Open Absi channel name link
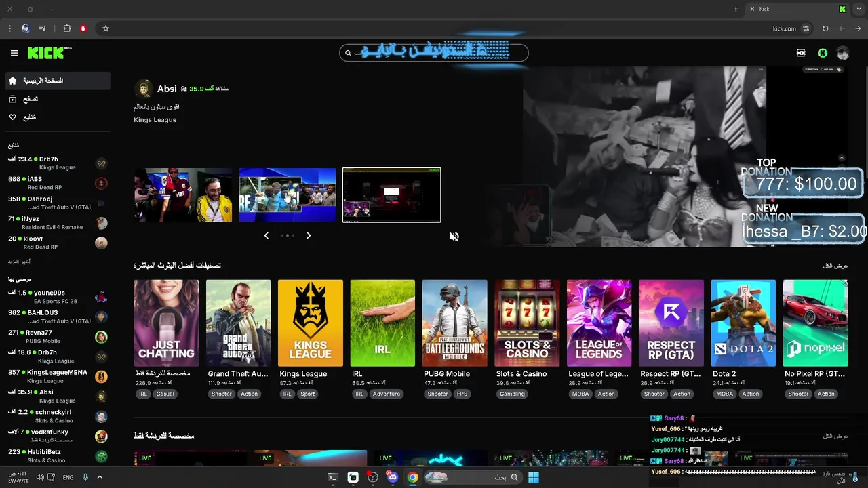 pos(167,89)
